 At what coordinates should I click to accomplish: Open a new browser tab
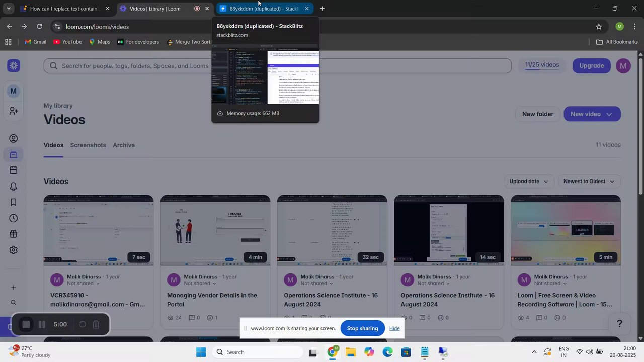point(322,9)
